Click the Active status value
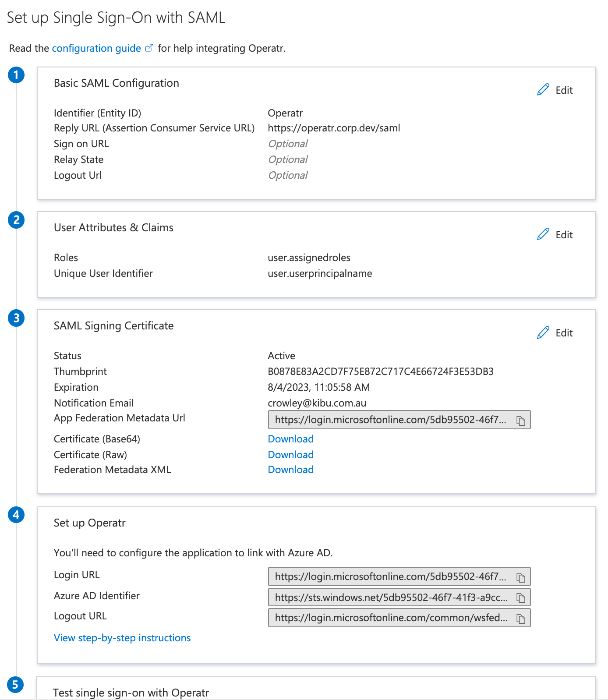 [282, 356]
